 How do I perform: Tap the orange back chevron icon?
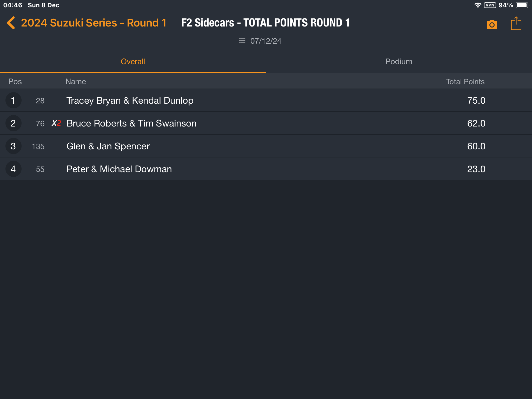(x=11, y=23)
